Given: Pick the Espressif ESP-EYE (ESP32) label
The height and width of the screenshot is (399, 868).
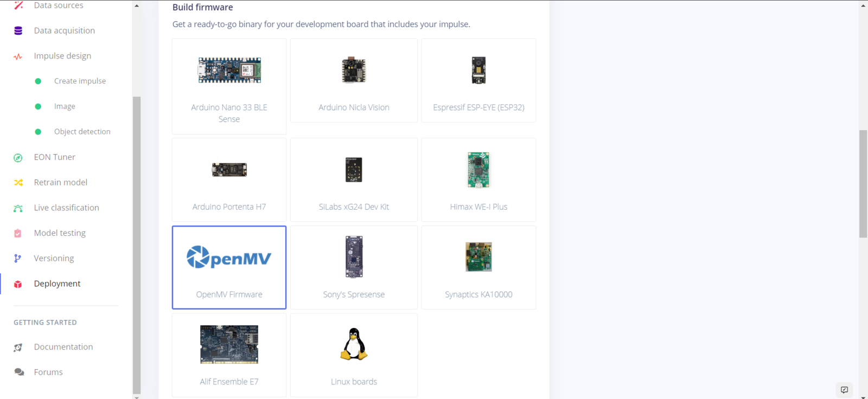Looking at the screenshot, I should (x=478, y=107).
